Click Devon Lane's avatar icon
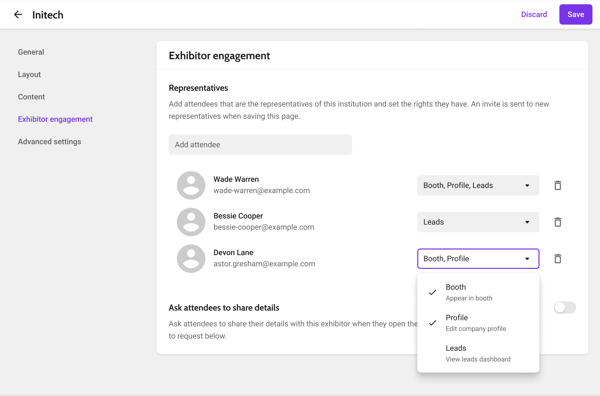600x396 pixels. (x=191, y=259)
